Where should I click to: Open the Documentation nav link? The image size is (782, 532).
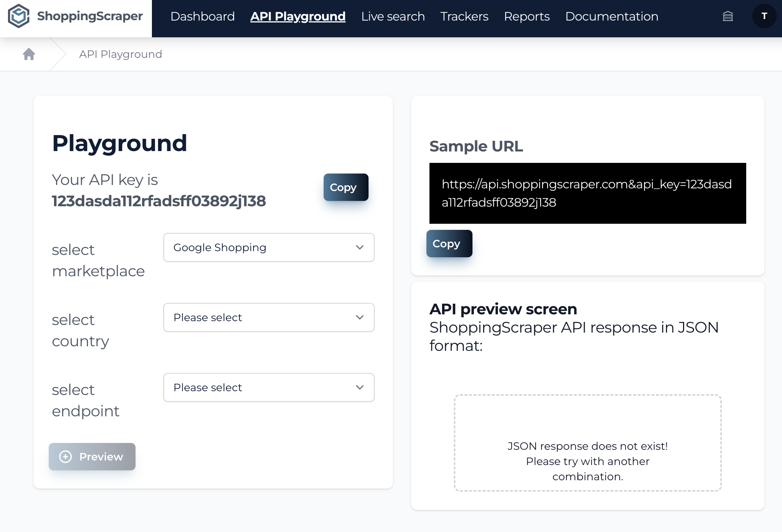point(611,16)
